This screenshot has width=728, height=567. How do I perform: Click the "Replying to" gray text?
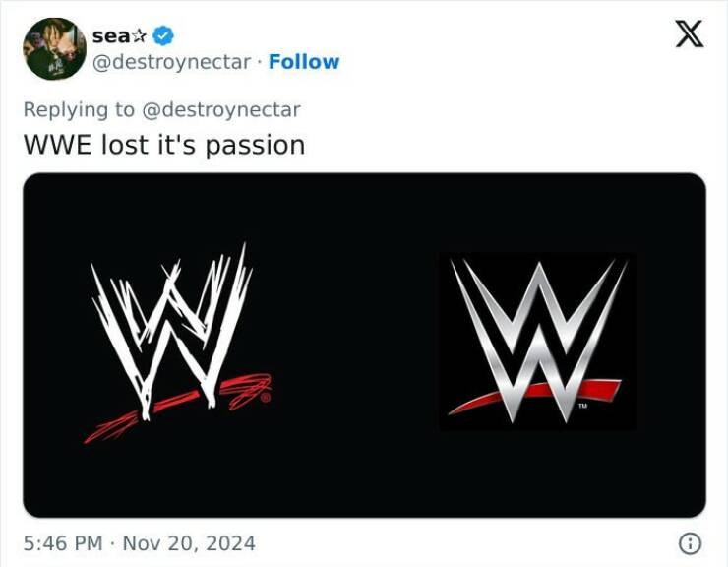click(x=80, y=109)
